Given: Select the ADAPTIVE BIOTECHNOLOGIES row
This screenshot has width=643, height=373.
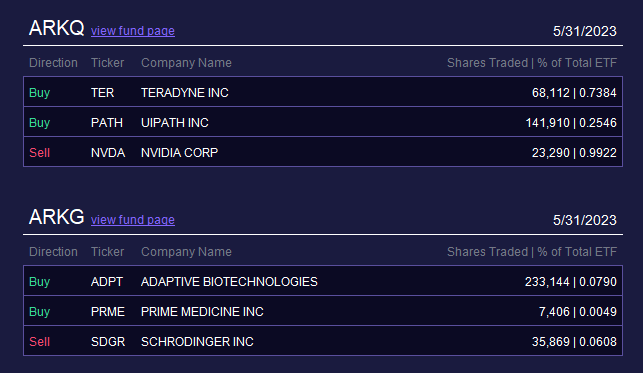Looking at the screenshot, I should pyautogui.click(x=323, y=281).
